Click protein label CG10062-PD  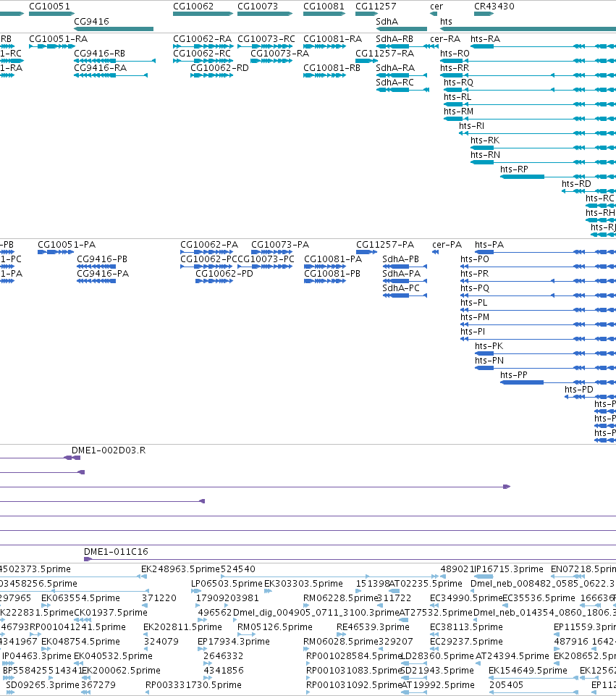pyautogui.click(x=224, y=274)
